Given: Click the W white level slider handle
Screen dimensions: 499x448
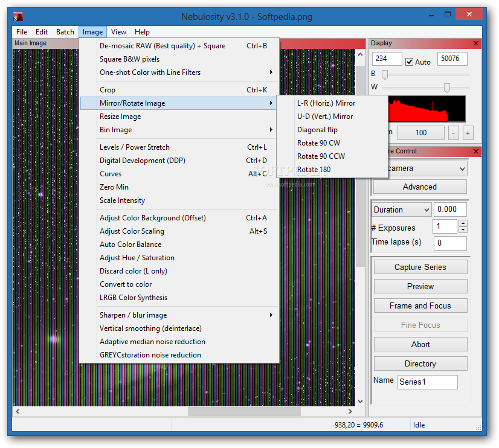Looking at the screenshot, I should (x=447, y=88).
